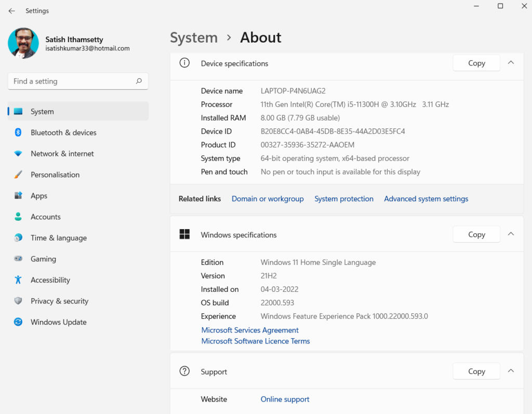The width and height of the screenshot is (532, 414).
Task: Select the device name LAPTOP-P4N6UAG2
Action: click(293, 91)
